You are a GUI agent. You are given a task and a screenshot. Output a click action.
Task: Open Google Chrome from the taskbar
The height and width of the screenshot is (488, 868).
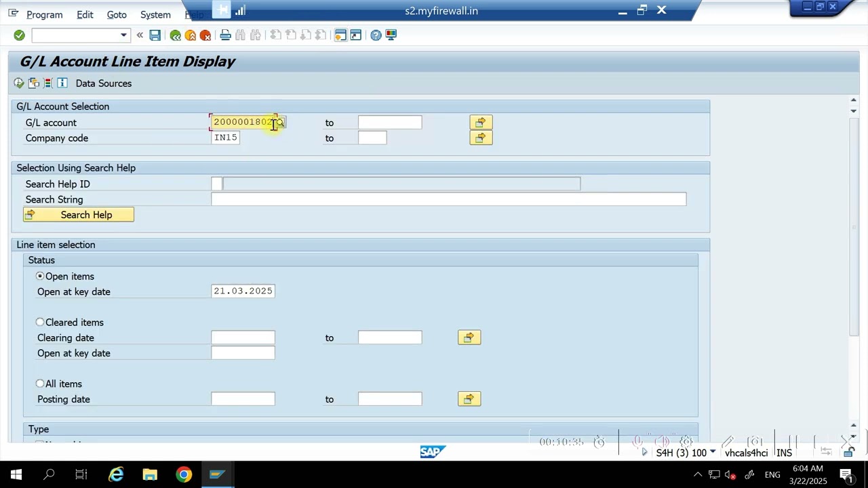pyautogui.click(x=184, y=474)
